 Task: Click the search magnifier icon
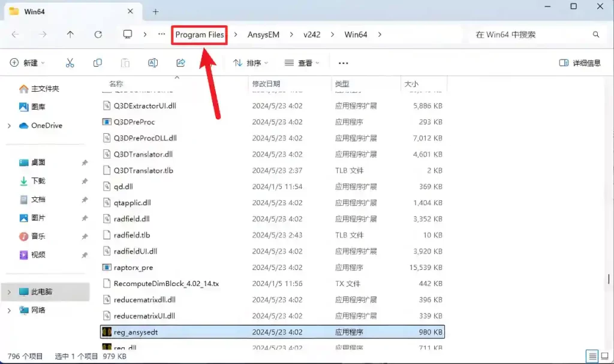[595, 35]
